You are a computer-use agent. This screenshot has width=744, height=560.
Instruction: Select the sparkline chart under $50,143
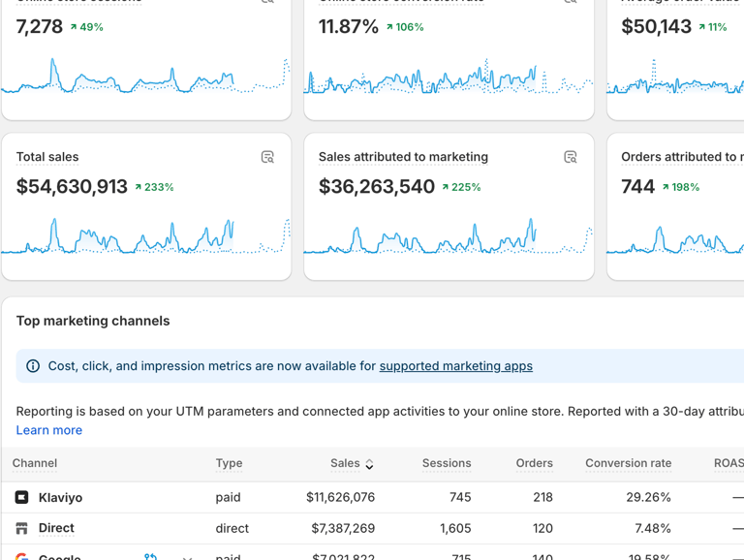click(675, 76)
